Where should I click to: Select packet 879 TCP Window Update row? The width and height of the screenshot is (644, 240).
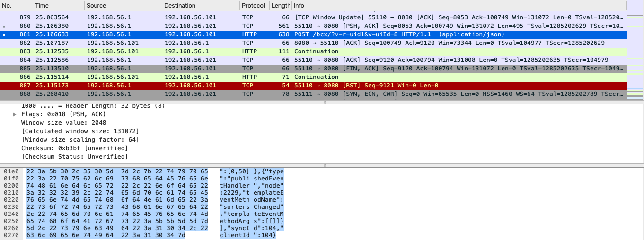pos(313,17)
